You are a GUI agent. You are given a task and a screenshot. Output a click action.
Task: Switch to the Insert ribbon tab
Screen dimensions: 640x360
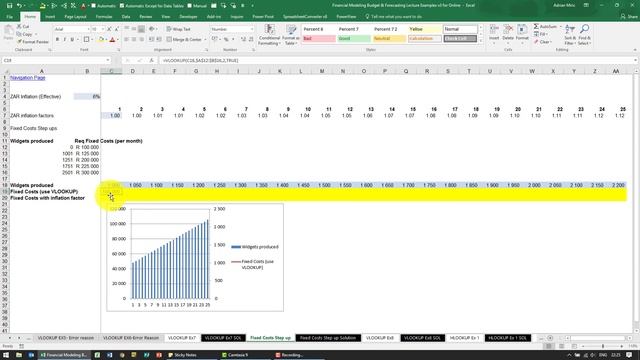pos(50,17)
